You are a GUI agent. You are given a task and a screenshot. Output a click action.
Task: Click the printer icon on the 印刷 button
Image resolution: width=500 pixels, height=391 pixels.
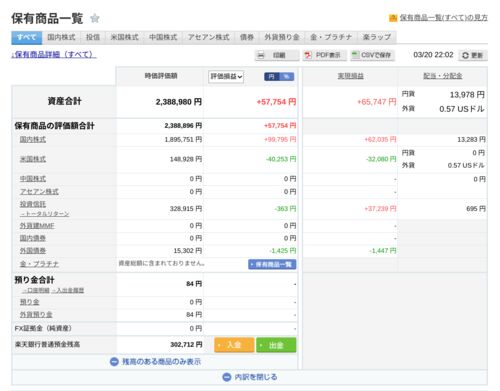click(x=261, y=55)
